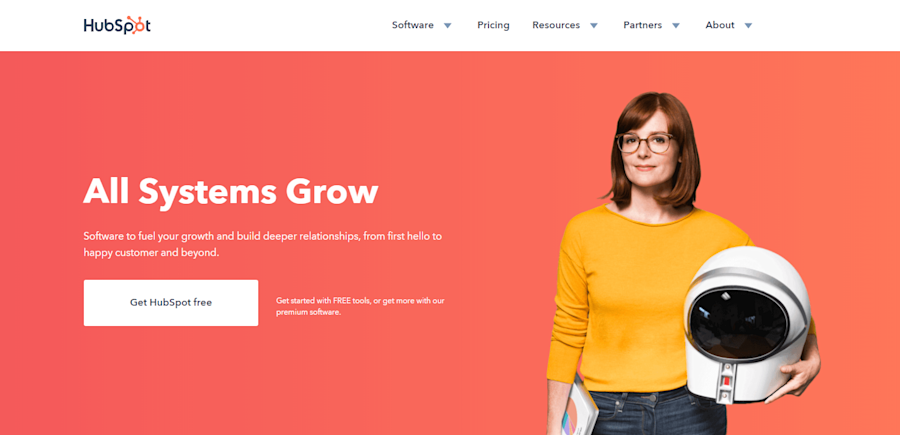This screenshot has height=435, width=900.
Task: Open the Resources menu label
Action: 556,25
